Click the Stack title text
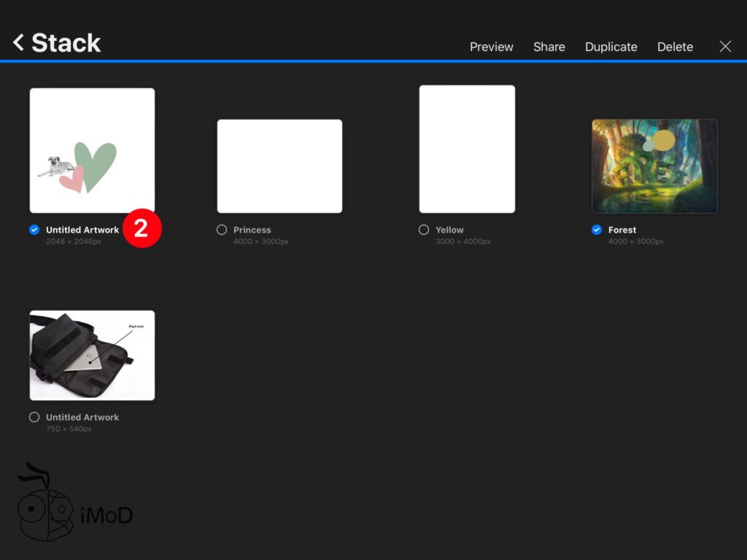The width and height of the screenshot is (747, 560). 66,43
